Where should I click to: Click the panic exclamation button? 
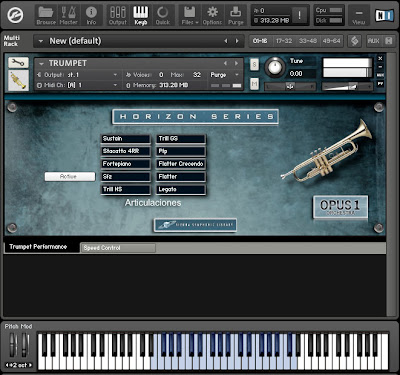299,15
